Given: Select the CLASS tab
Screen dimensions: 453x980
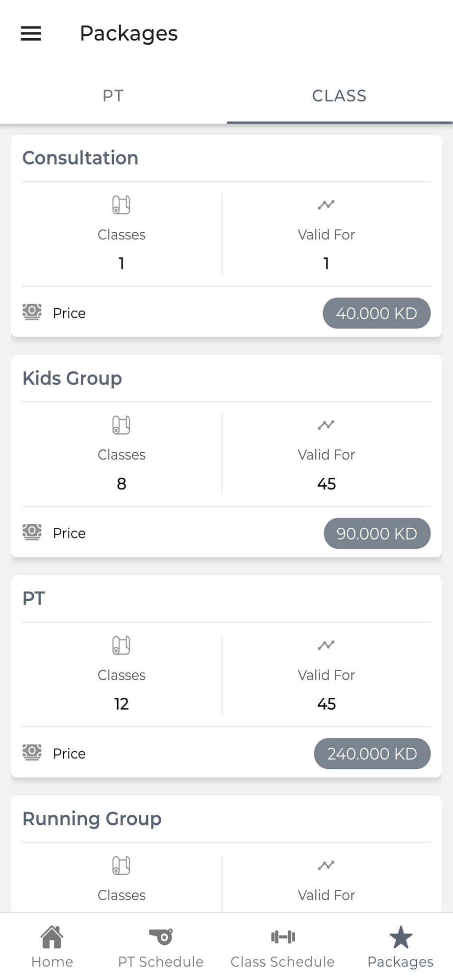Looking at the screenshot, I should point(339,96).
